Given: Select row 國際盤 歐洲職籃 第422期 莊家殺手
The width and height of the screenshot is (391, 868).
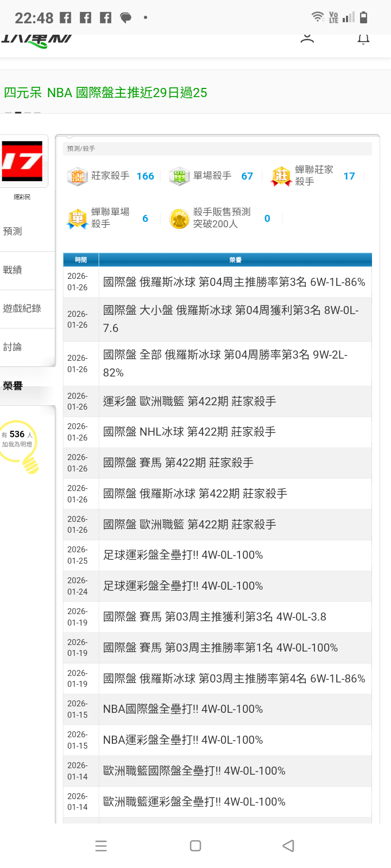Looking at the screenshot, I should [217, 525].
